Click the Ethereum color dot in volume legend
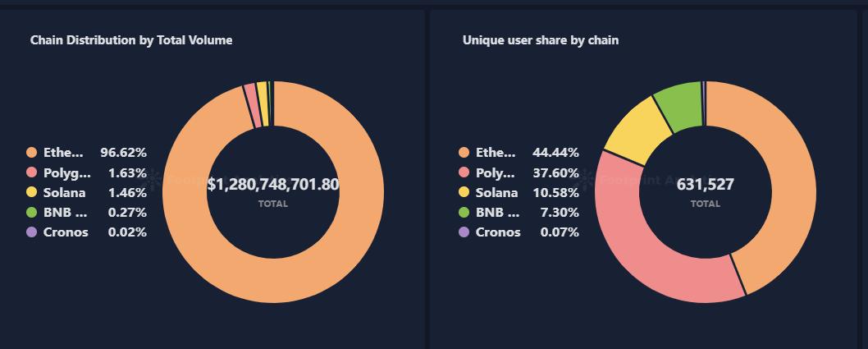This screenshot has height=349, width=868. [31, 153]
